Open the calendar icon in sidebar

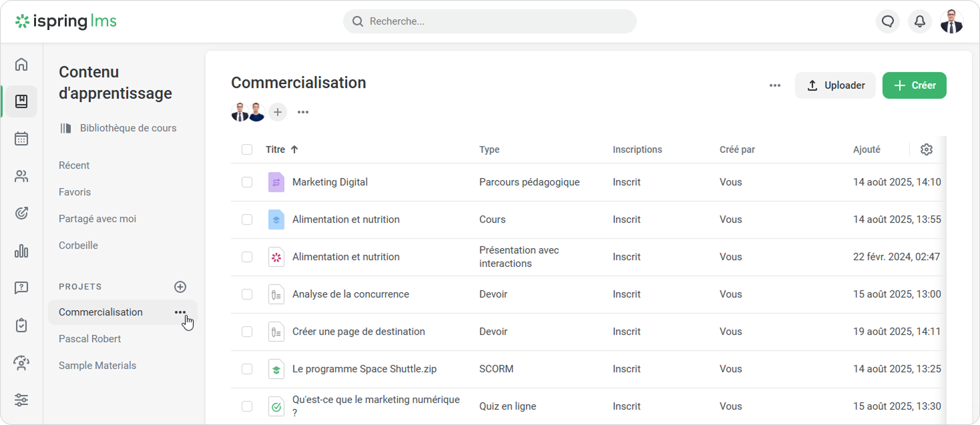pos(21,139)
